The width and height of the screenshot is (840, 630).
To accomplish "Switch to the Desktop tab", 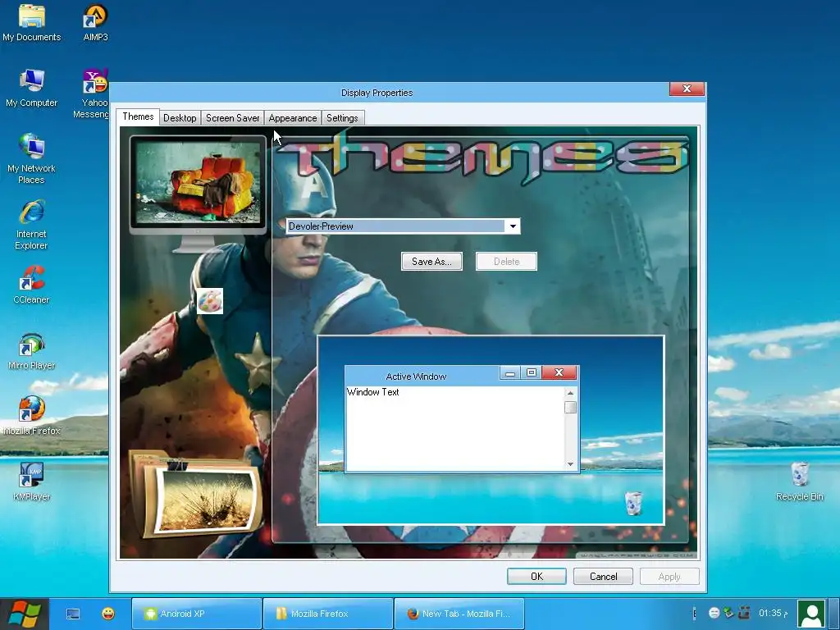I will click(x=180, y=118).
